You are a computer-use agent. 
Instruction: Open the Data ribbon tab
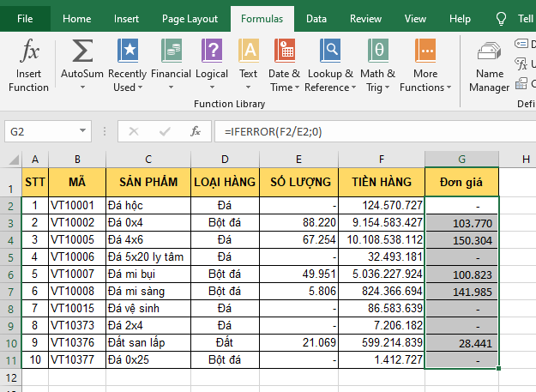click(x=316, y=18)
